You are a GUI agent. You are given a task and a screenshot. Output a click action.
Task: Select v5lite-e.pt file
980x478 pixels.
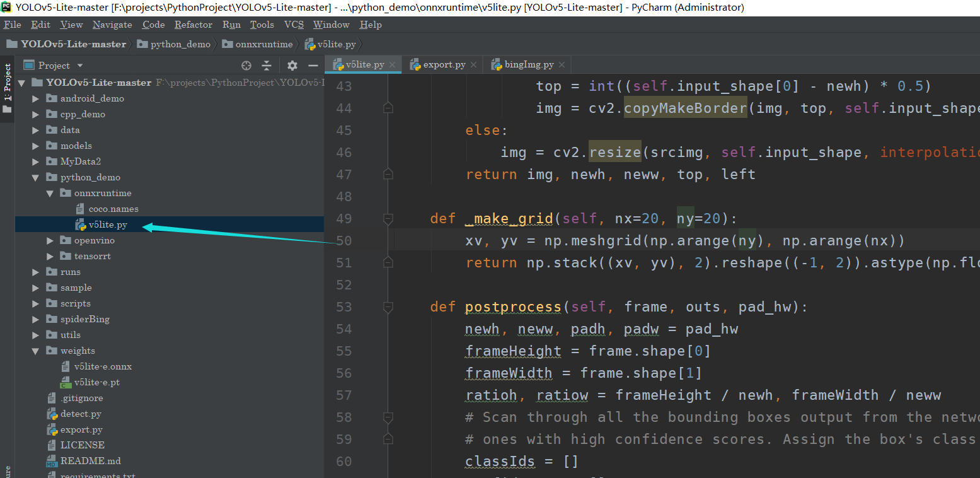[x=90, y=382]
